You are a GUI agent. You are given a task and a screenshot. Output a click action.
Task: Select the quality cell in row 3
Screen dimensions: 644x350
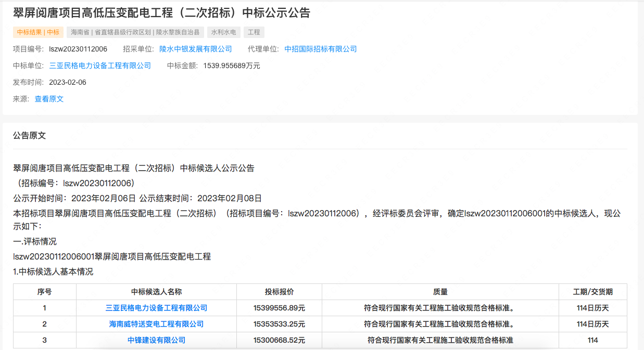(x=440, y=340)
